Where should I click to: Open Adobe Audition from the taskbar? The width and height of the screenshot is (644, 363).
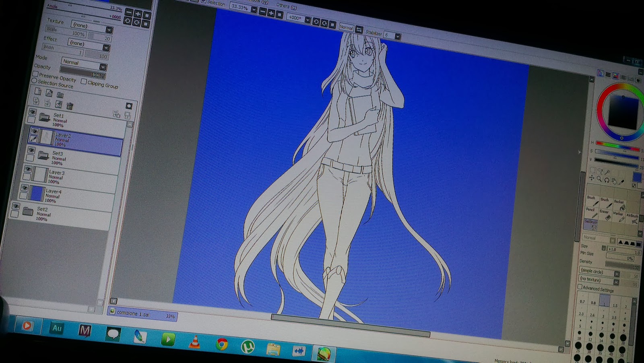pyautogui.click(x=57, y=328)
